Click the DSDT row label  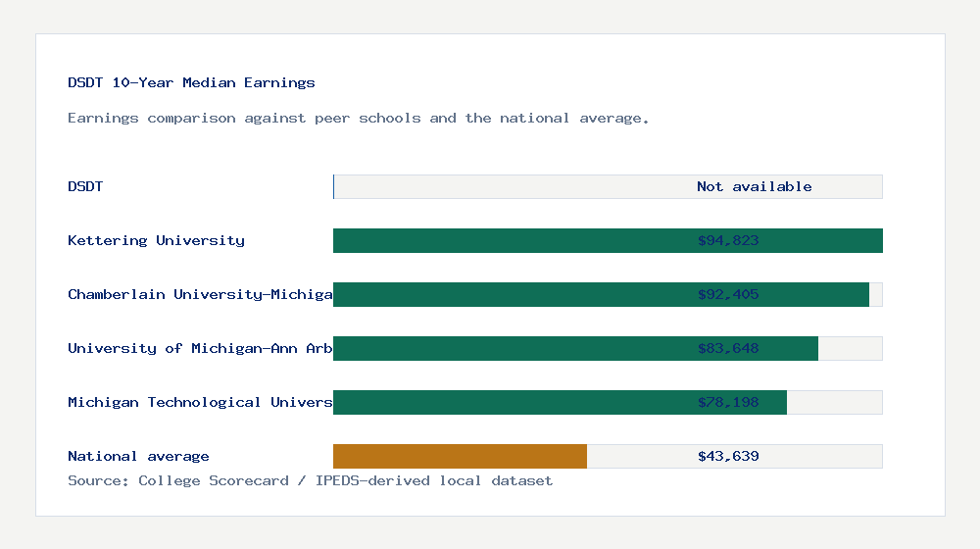click(85, 186)
